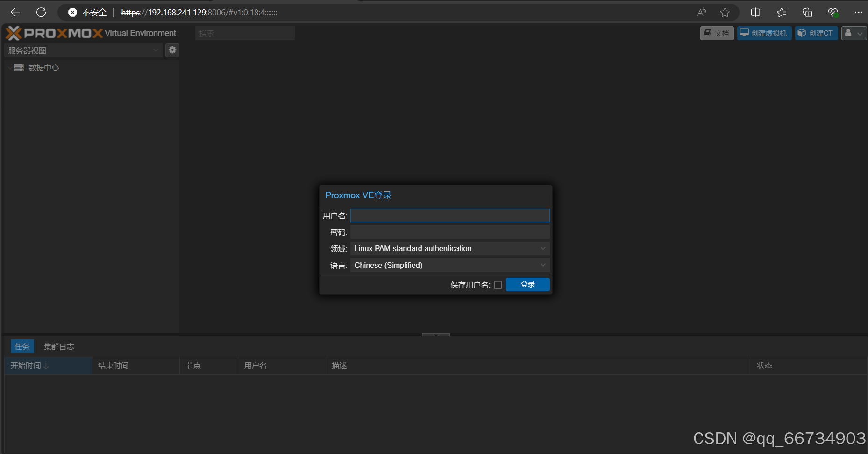868x454 pixels.
Task: Switch to the 集群日志 tab
Action: click(x=59, y=346)
